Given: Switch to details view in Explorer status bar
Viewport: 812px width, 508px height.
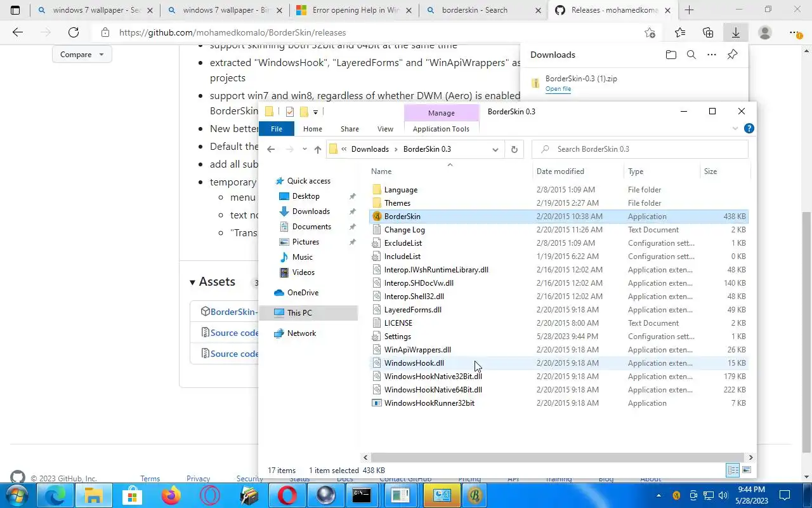Looking at the screenshot, I should coord(733,471).
